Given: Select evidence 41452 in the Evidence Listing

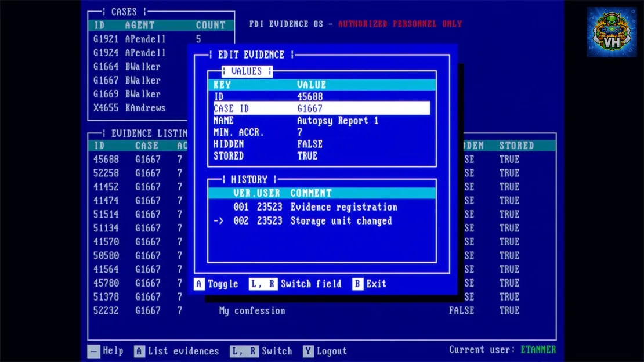Looking at the screenshot, I should tap(138, 187).
